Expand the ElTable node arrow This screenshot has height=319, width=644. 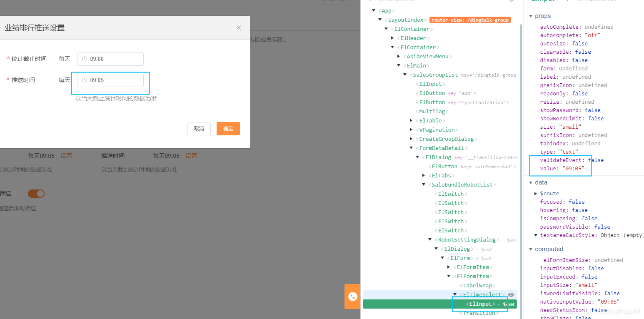point(411,121)
